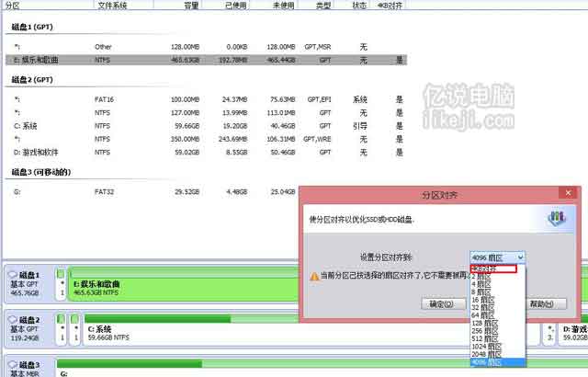
Task: Sort by the 已使用 column header
Action: 226,5
